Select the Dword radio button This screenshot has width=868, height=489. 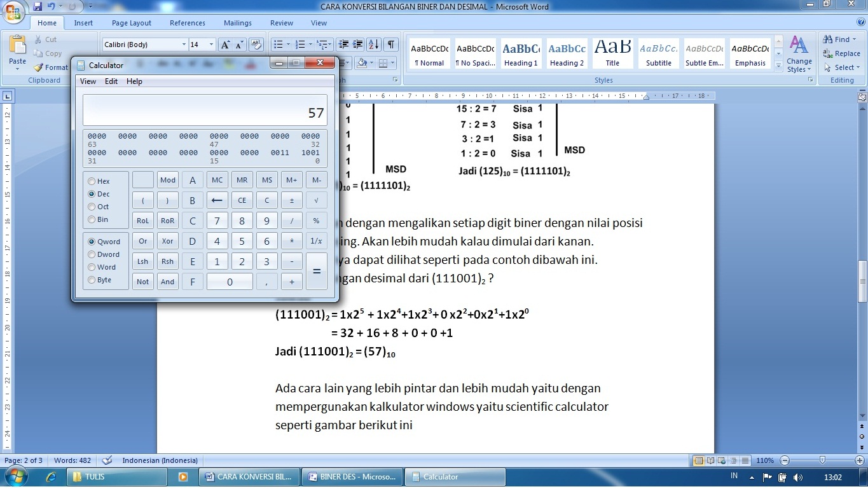click(92, 254)
